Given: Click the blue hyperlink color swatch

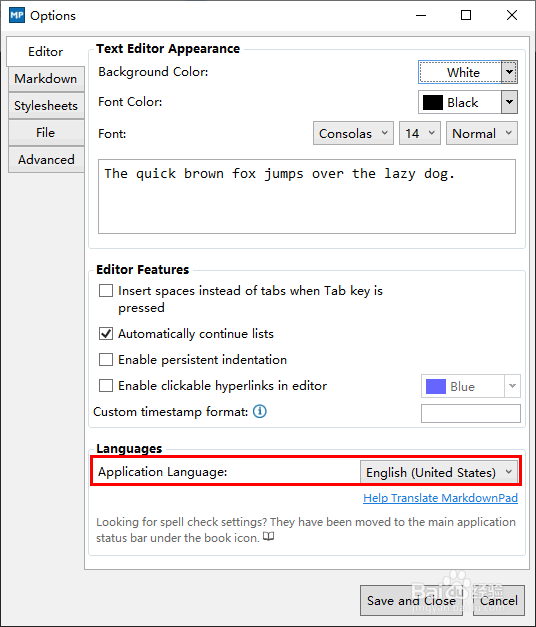Looking at the screenshot, I should pos(436,387).
